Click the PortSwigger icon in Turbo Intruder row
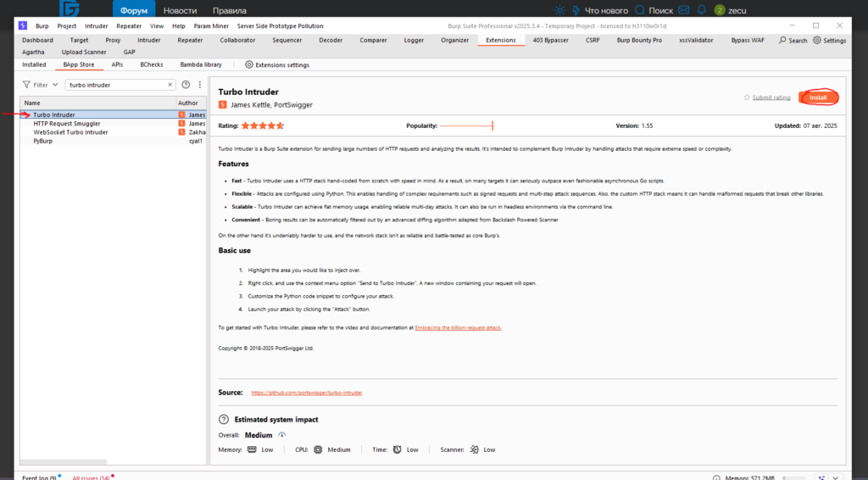 point(181,114)
